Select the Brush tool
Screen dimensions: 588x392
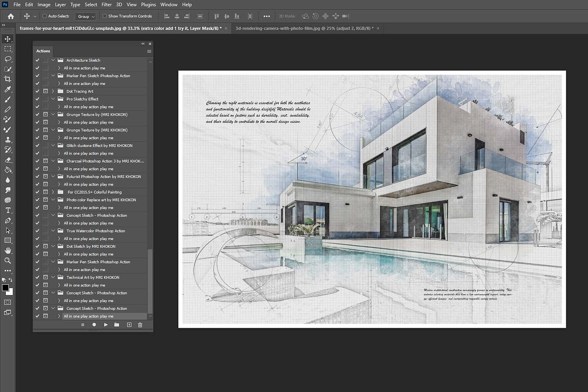tap(7, 99)
